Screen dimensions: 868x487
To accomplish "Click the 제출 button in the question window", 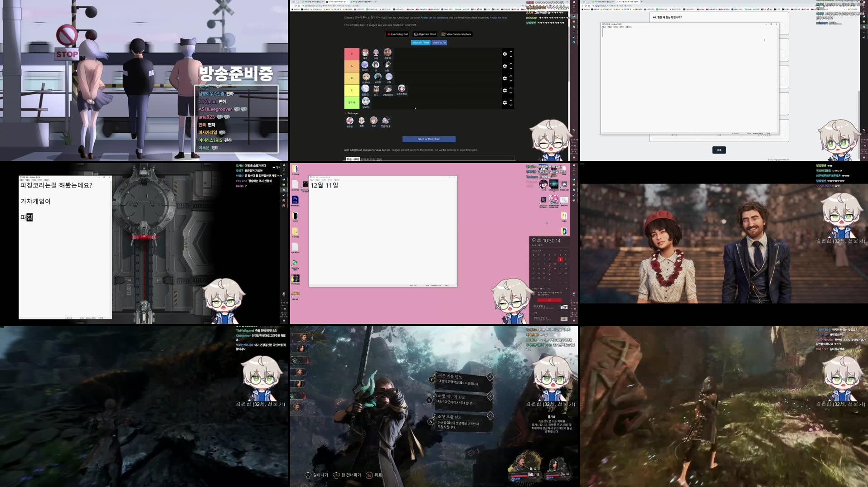I will (x=719, y=149).
